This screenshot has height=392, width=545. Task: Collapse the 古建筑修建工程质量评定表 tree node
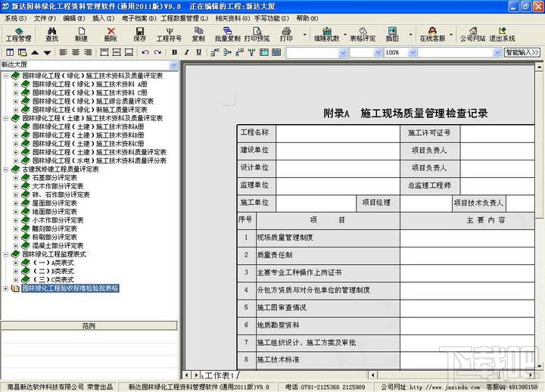[6, 170]
